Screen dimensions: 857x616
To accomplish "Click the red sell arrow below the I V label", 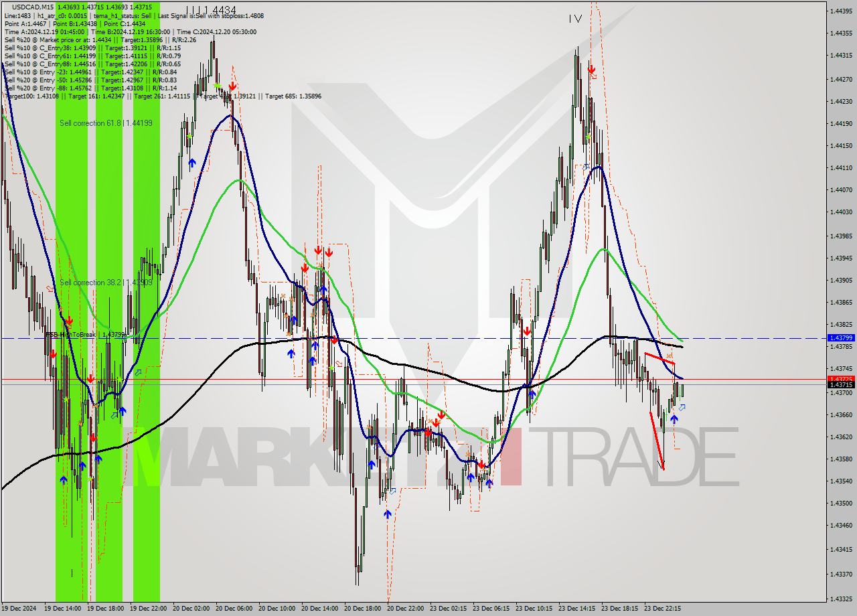I will coord(591,70).
